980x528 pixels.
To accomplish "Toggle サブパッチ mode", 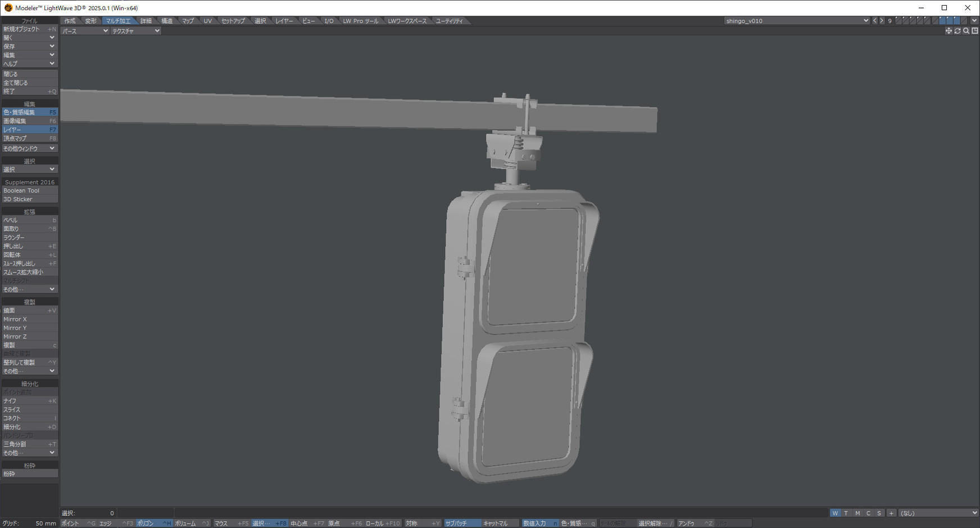I will [462, 523].
